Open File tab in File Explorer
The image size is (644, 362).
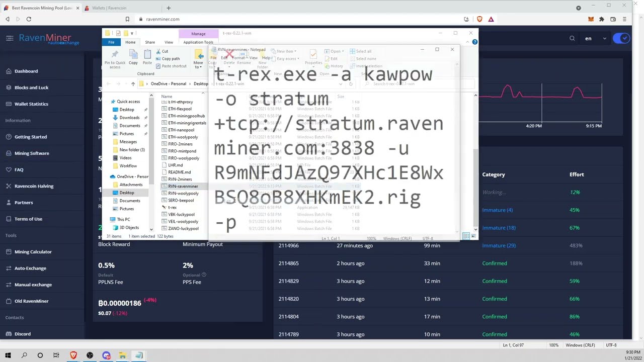pos(111,42)
